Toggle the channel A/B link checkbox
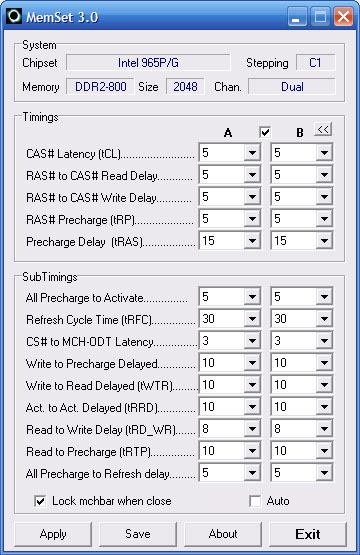The height and width of the screenshot is (555, 360). [x=265, y=132]
